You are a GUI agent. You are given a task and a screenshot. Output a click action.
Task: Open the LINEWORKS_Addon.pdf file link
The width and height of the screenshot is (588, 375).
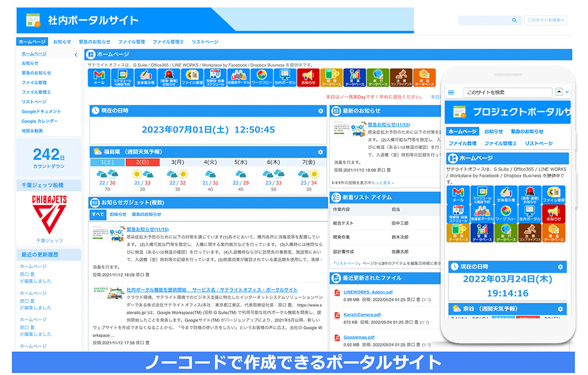(368, 292)
